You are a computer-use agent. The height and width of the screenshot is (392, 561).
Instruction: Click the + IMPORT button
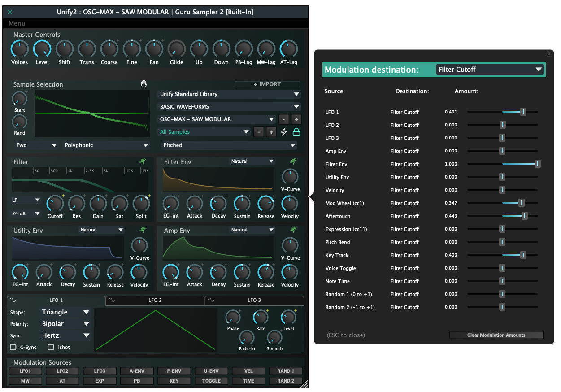coord(267,84)
